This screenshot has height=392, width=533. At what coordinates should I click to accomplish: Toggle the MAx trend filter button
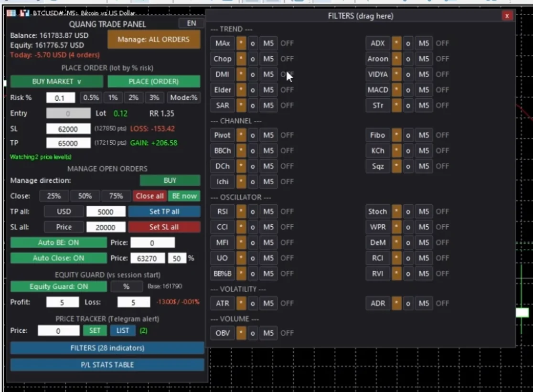[223, 43]
